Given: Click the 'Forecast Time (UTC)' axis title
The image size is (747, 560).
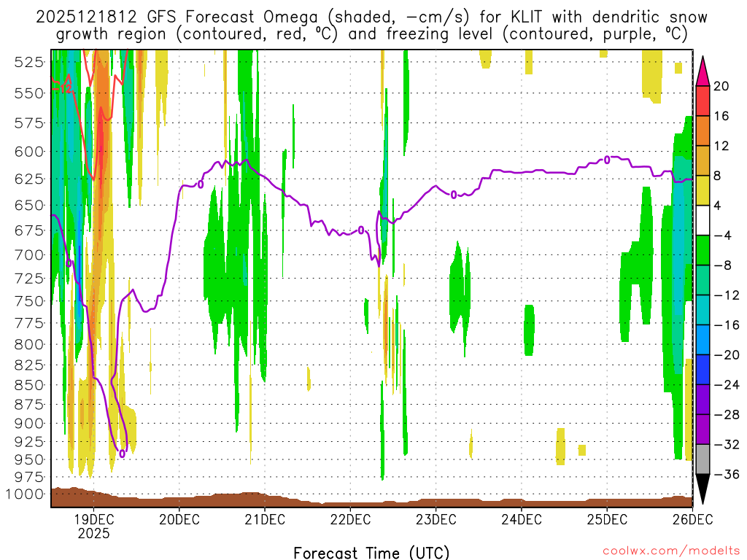Looking at the screenshot, I should pos(371,553).
